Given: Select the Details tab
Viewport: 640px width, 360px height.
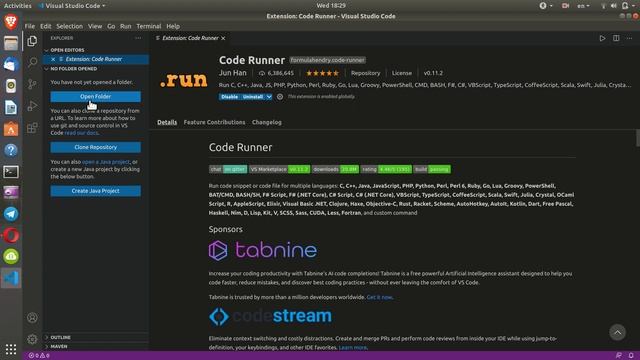Looking at the screenshot, I should [167, 122].
